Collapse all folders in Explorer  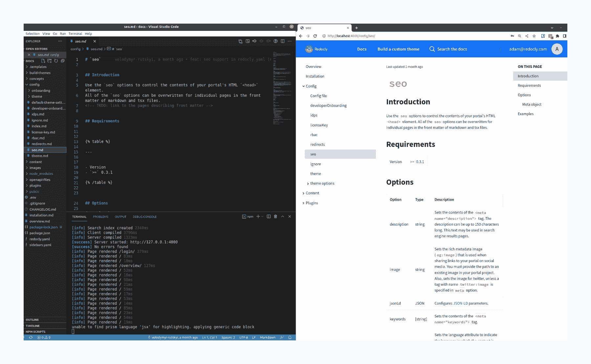(x=63, y=61)
